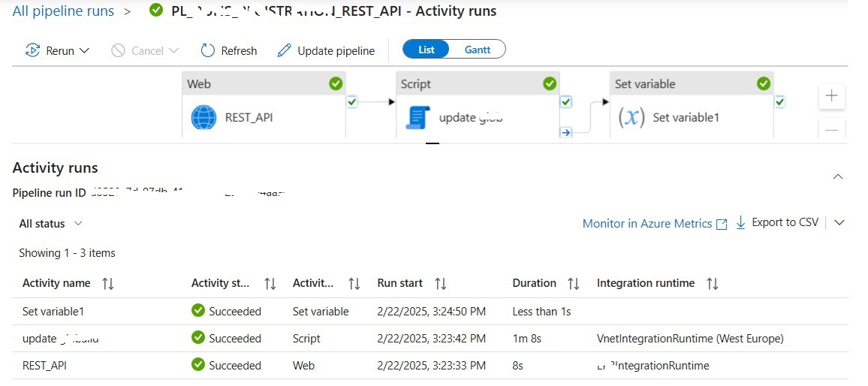Refresh the activity runs
Image resolution: width=868 pixels, height=386 pixels.
point(228,50)
